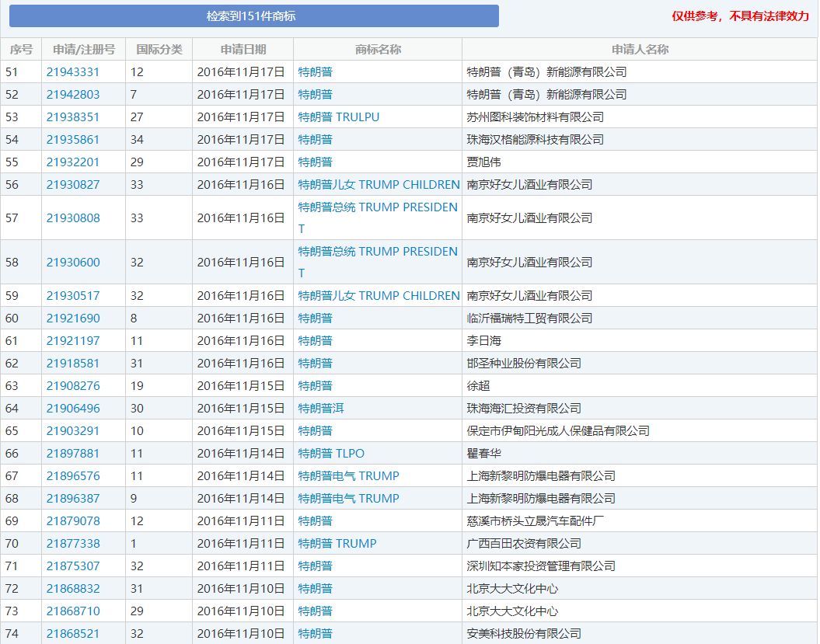
Task: Click the 申请/注册号 column header
Action: 84,49
